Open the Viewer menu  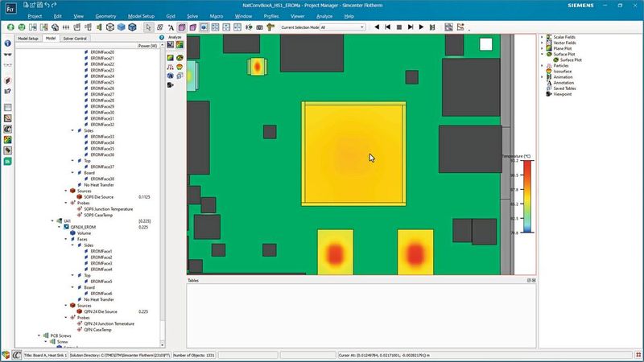click(x=297, y=16)
